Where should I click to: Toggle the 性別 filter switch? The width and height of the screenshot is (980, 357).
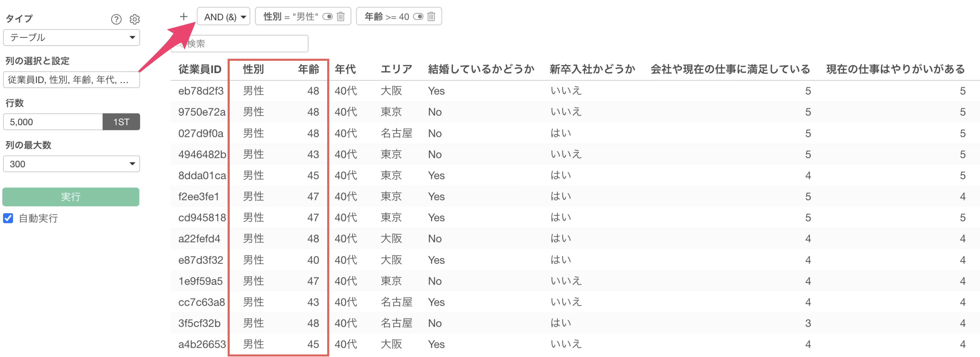coord(327,17)
